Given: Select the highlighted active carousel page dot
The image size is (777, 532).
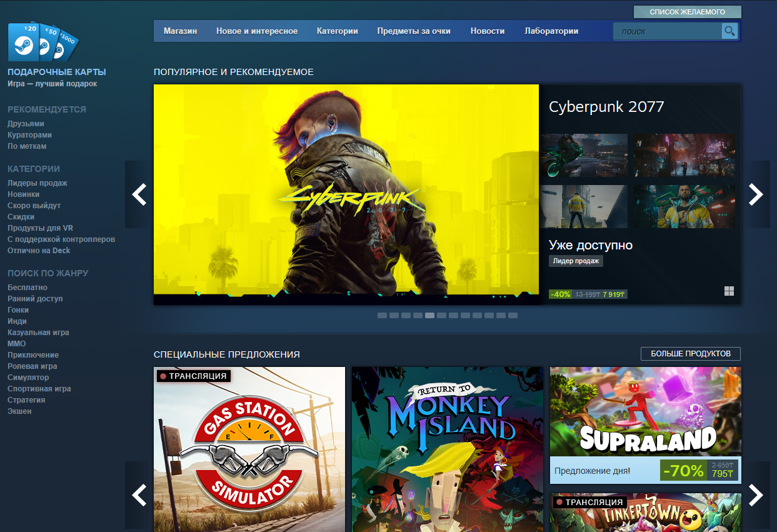Looking at the screenshot, I should (429, 316).
